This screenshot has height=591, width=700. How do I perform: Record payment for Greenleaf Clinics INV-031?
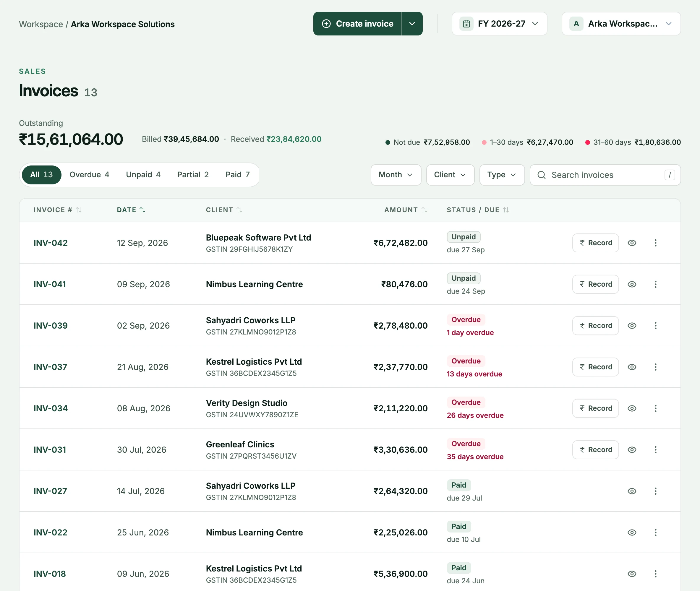coord(595,450)
